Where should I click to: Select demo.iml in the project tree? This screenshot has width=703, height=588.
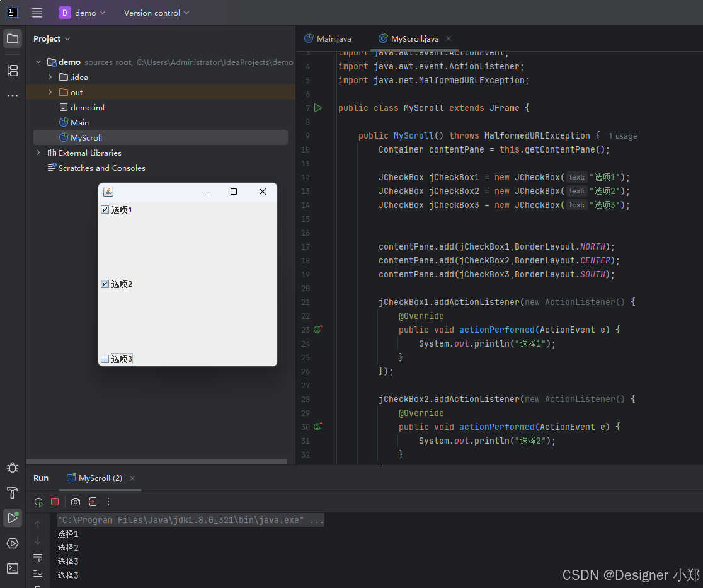88,107
